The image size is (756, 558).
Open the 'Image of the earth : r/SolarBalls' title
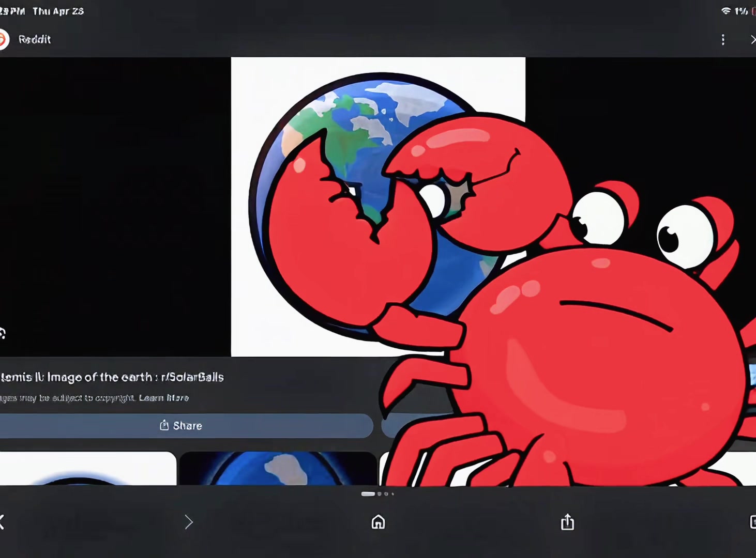135,377
